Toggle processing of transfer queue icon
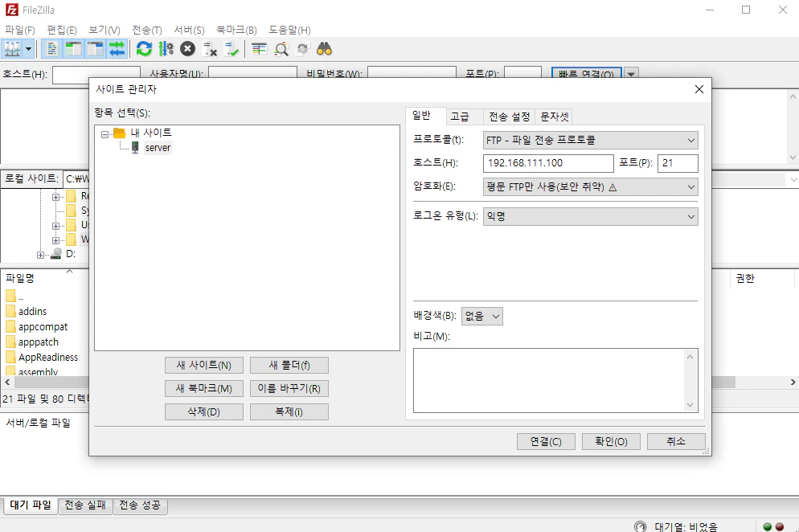This screenshot has width=799, height=532. [x=166, y=49]
